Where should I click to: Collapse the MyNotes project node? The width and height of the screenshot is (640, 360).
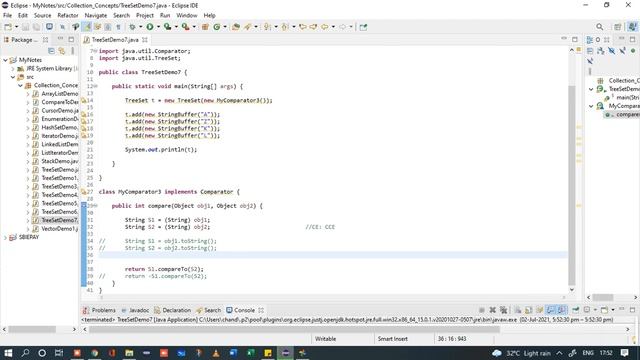click(5, 60)
